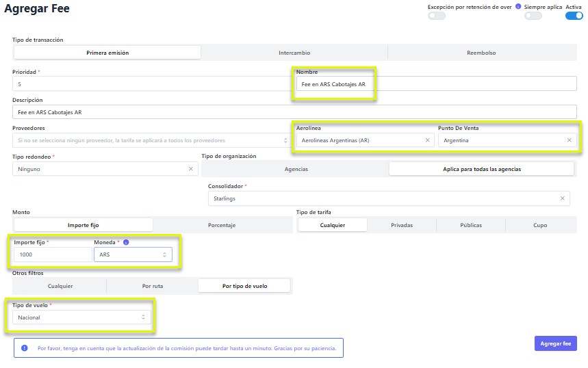Select the Agencias organization type
The height and width of the screenshot is (368, 588).
point(296,169)
